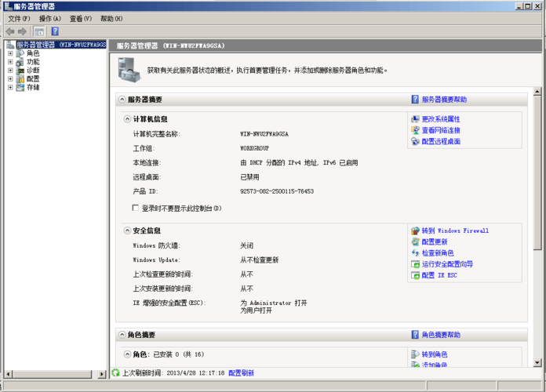The image size is (546, 392).
Task: Open the 帮助(H) menu
Action: click(111, 19)
